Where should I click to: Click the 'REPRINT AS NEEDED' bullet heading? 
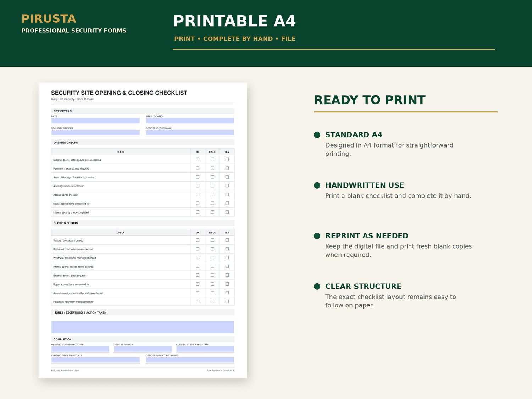(x=367, y=236)
